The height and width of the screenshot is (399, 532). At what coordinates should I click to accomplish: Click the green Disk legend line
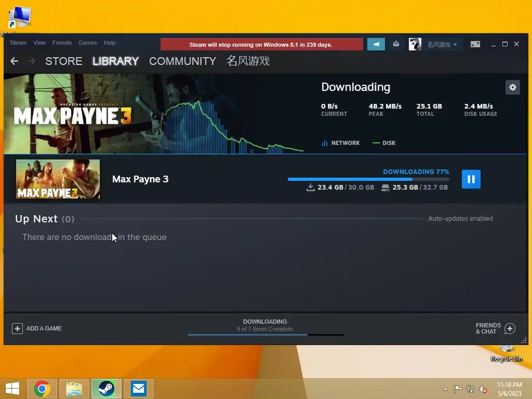click(376, 143)
